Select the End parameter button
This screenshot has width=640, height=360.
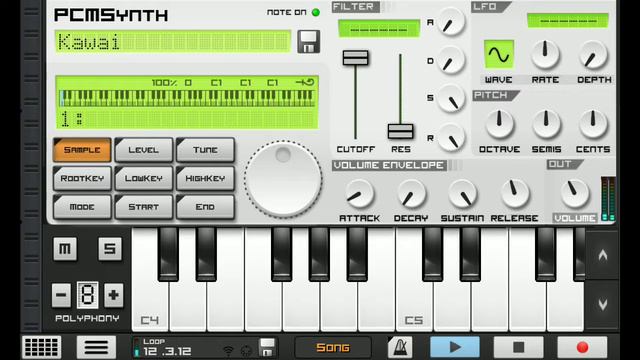205,207
